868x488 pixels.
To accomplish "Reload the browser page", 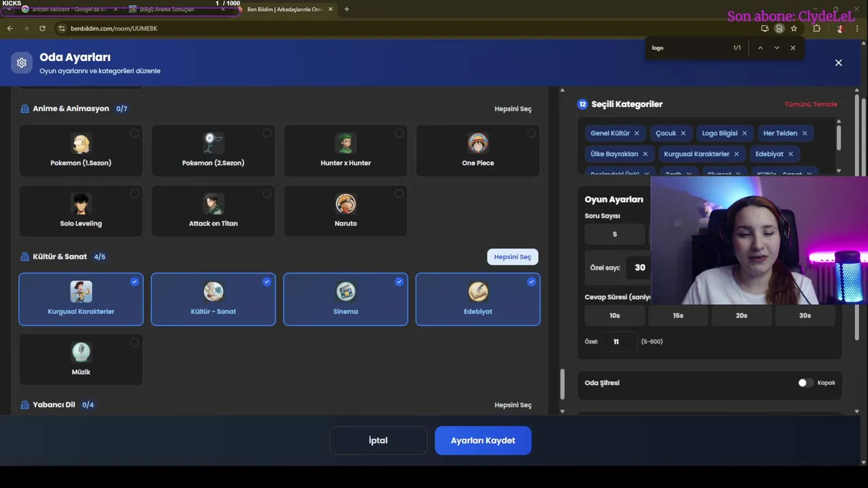I will pyautogui.click(x=42, y=28).
